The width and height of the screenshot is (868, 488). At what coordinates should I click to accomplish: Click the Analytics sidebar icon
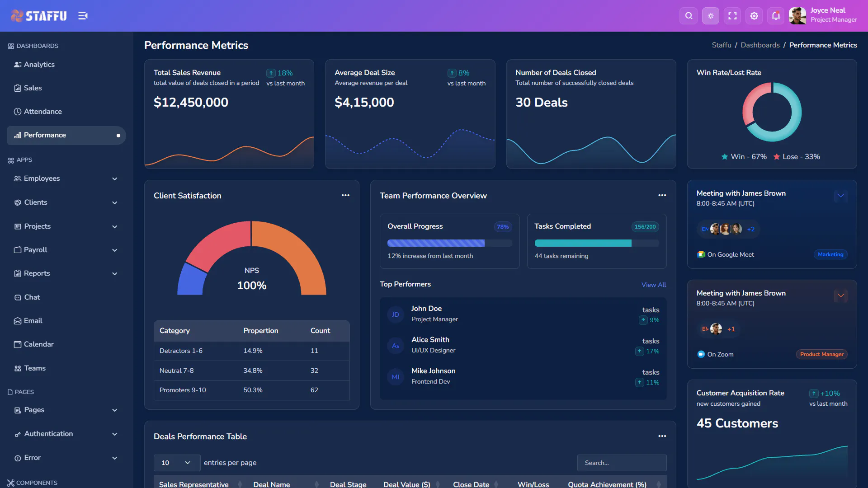coord(18,65)
